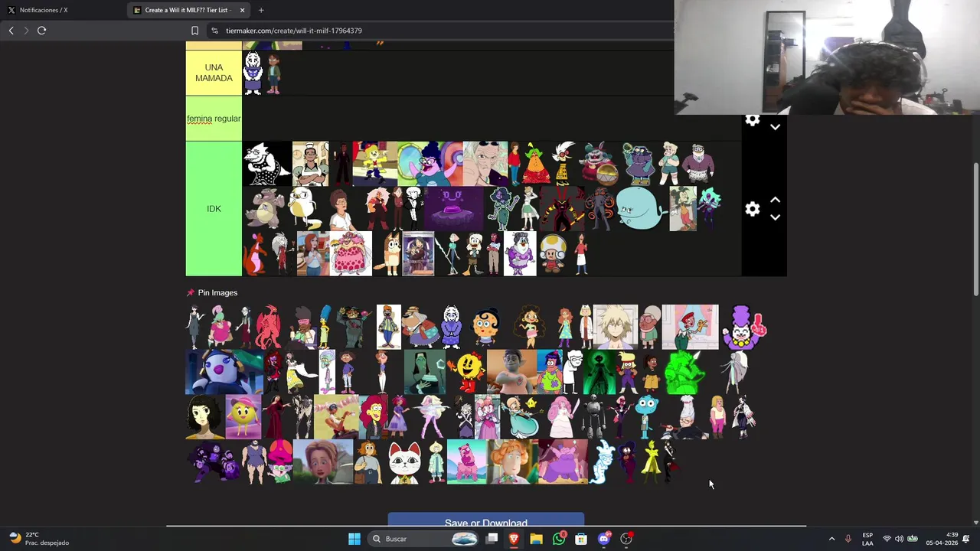The height and width of the screenshot is (551, 980).
Task: Click the microphone tray icon
Action: coord(848,539)
